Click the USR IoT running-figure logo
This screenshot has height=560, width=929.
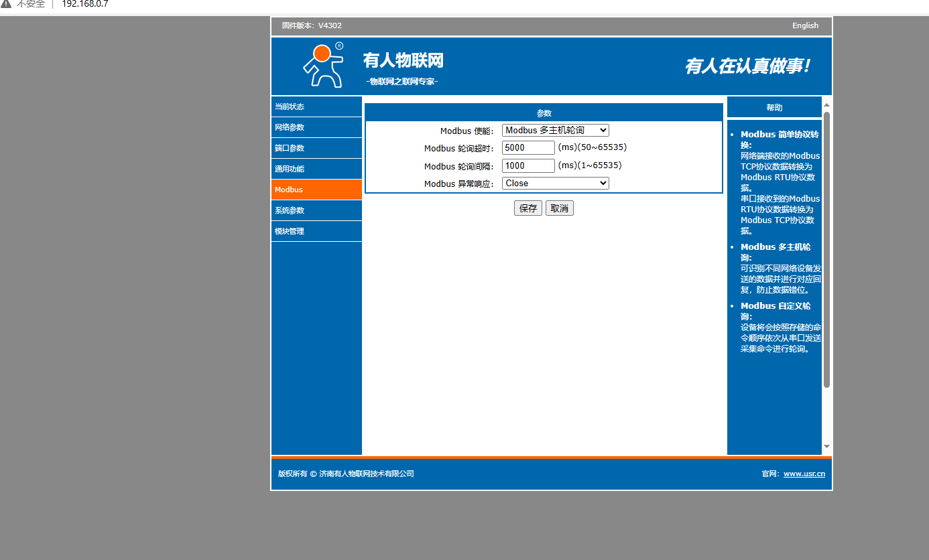point(323,65)
